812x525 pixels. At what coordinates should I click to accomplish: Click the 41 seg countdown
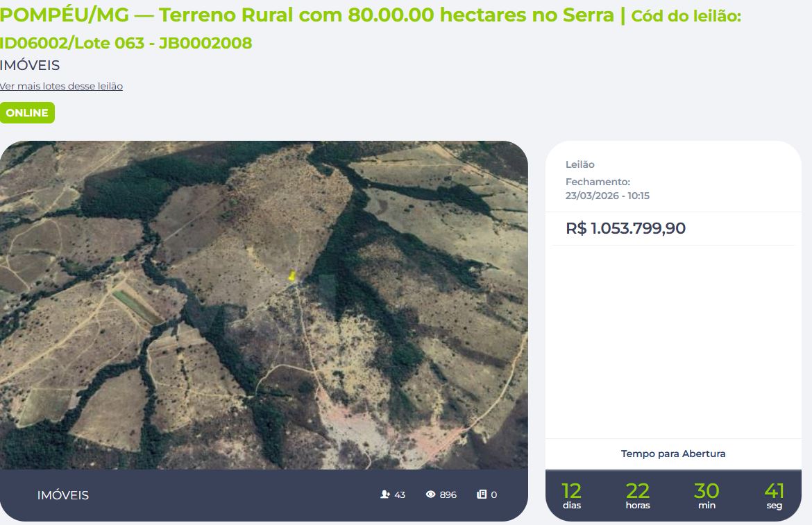coord(775,495)
